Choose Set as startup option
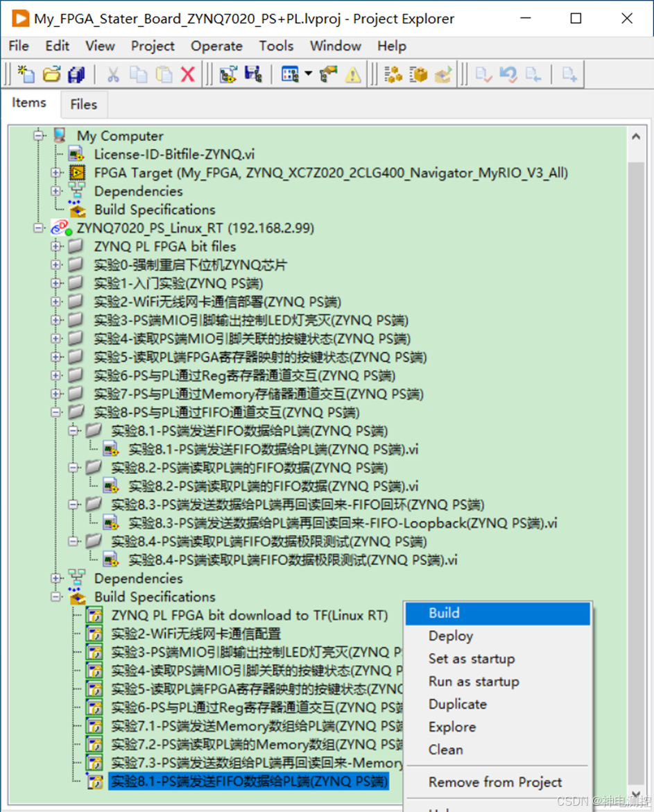The width and height of the screenshot is (654, 812). point(497,659)
